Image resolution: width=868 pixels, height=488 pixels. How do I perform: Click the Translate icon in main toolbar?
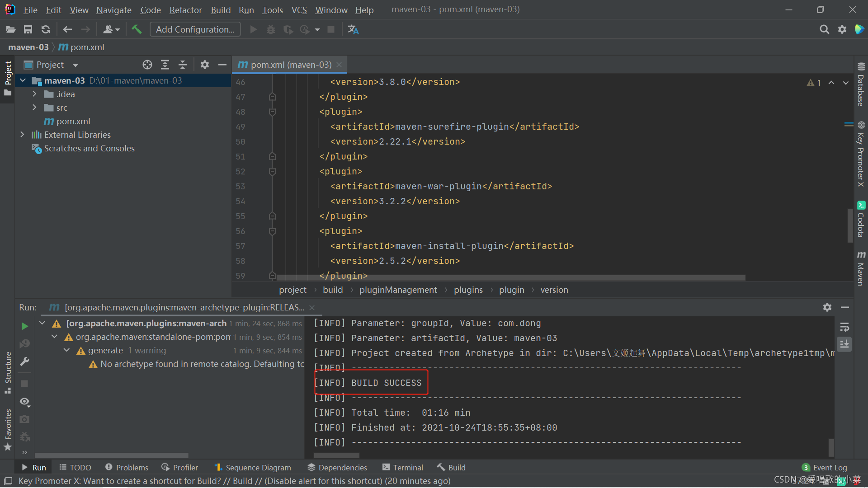tap(353, 29)
